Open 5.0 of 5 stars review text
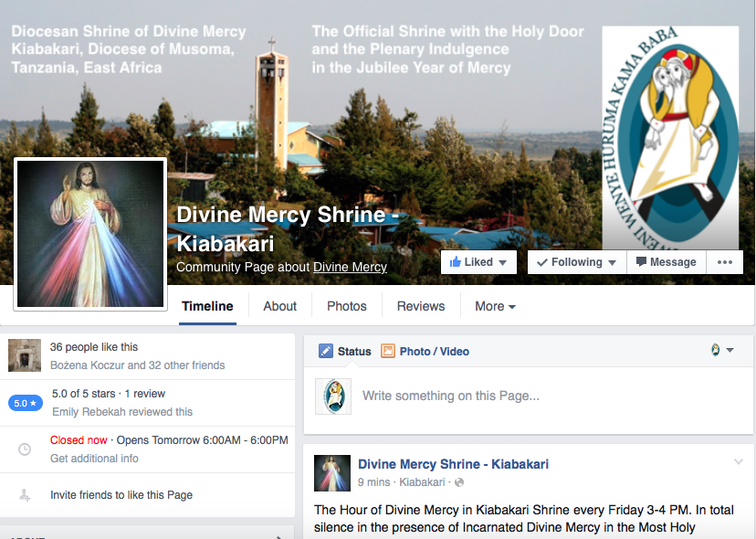756x539 pixels. [109, 394]
